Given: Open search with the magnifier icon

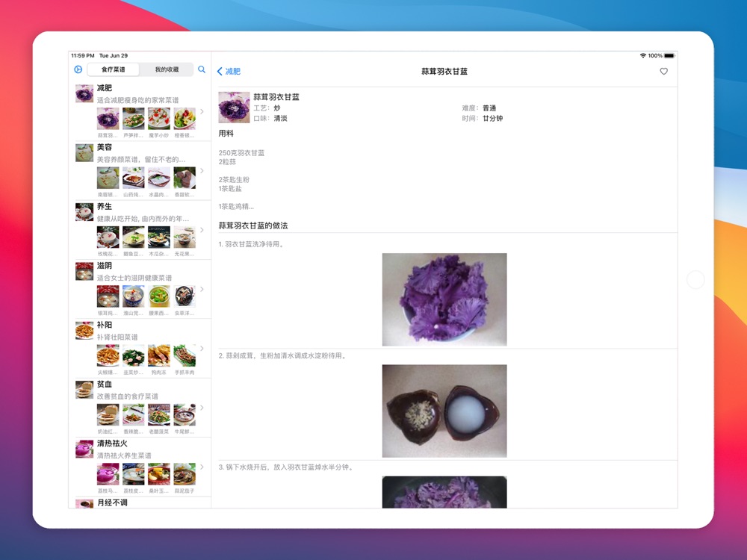Looking at the screenshot, I should (x=202, y=69).
